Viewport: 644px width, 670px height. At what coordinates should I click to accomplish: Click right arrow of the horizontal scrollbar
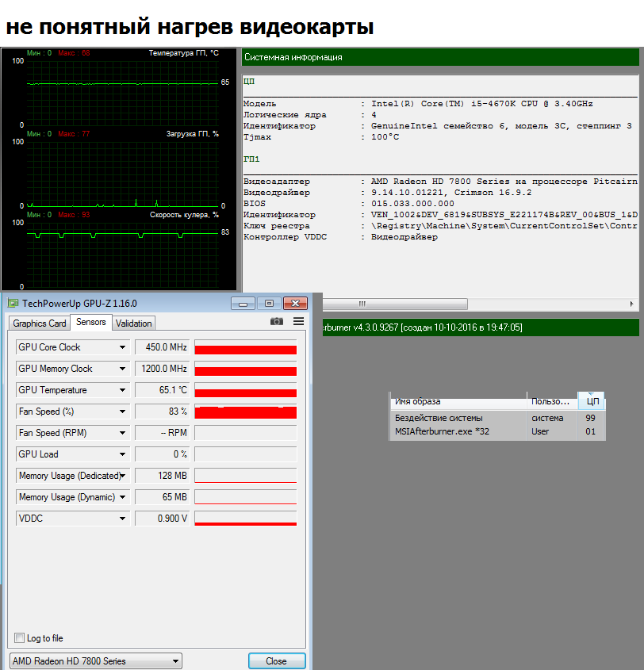[x=632, y=304]
